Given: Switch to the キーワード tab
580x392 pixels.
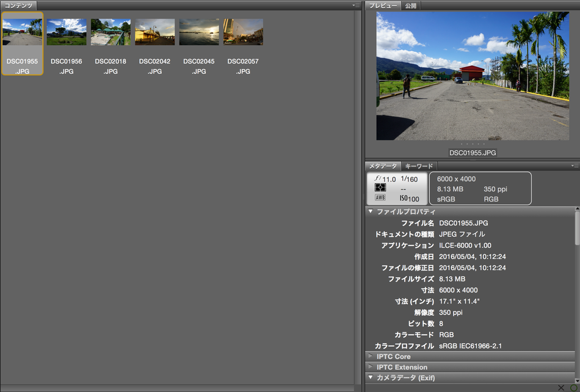Looking at the screenshot, I should (419, 166).
